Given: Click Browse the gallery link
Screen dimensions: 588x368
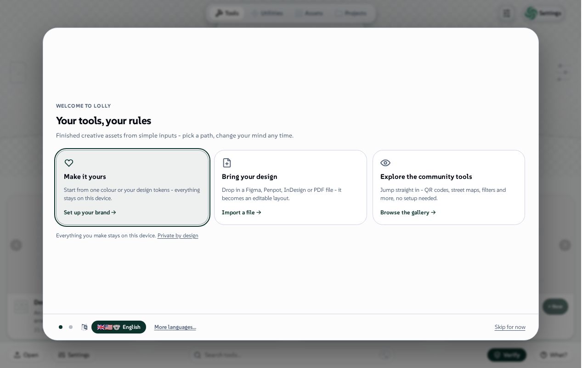Looking at the screenshot, I should tap(408, 213).
